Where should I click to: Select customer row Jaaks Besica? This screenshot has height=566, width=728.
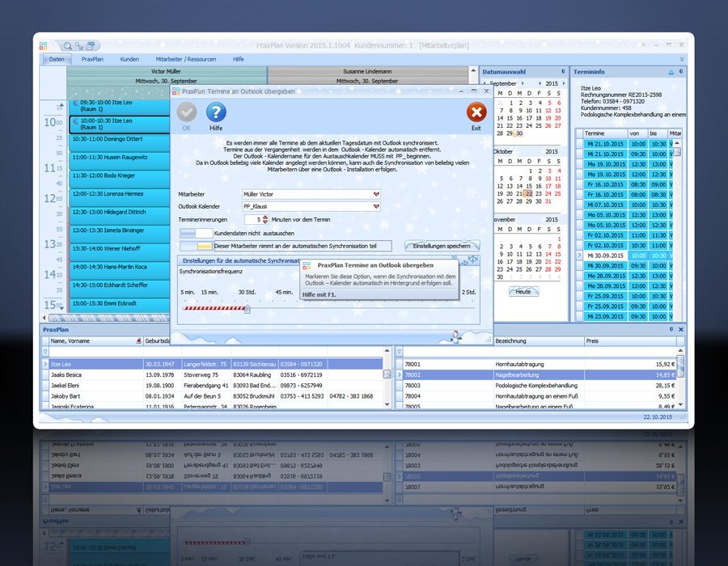(x=214, y=375)
